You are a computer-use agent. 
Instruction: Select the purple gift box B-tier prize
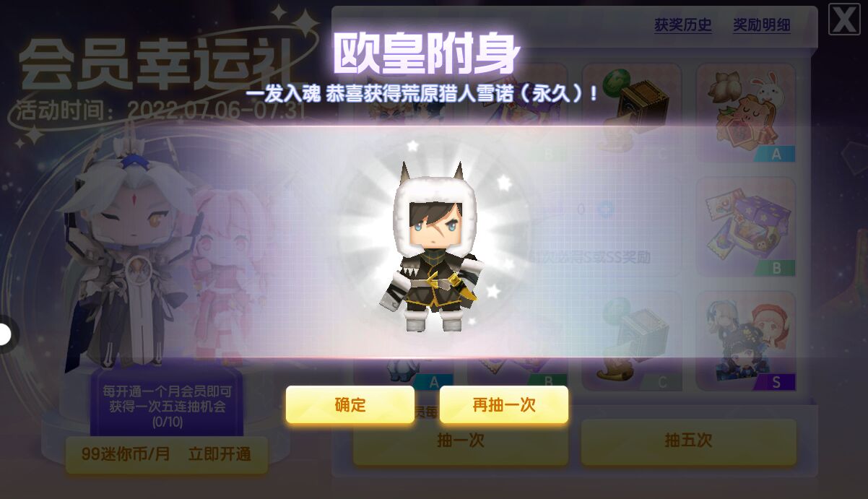tap(746, 227)
